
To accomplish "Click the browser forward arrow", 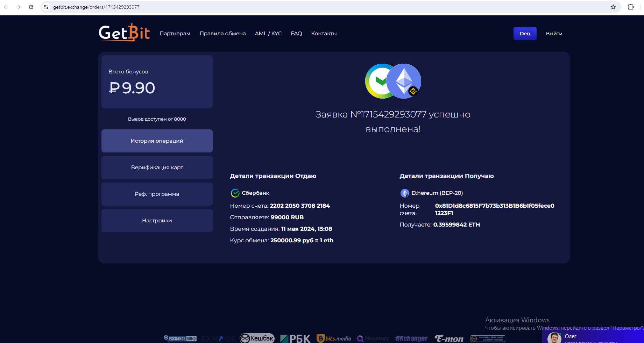I will [x=19, y=7].
